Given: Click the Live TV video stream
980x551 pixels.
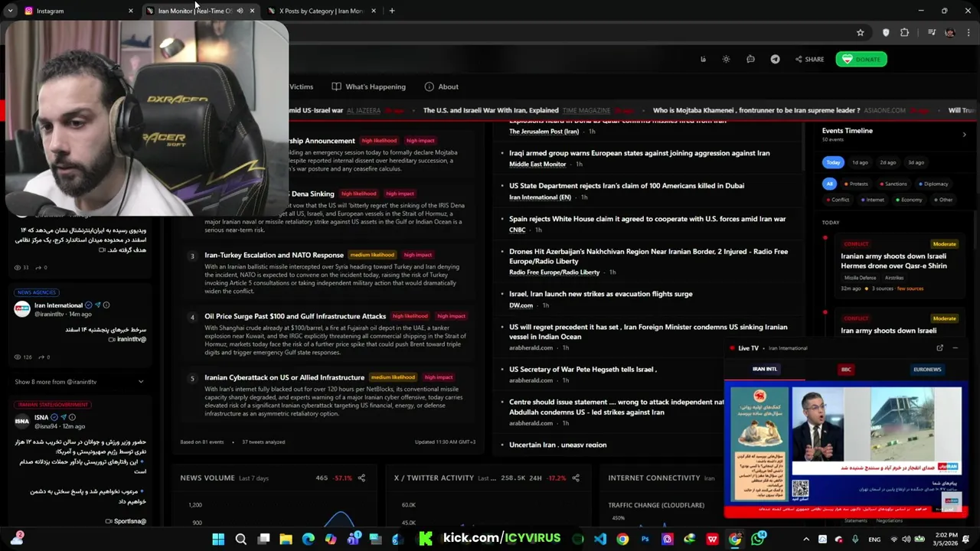Looking at the screenshot, I should [846, 448].
